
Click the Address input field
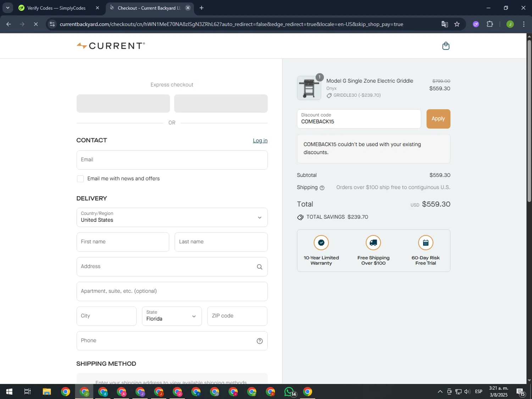172,267
